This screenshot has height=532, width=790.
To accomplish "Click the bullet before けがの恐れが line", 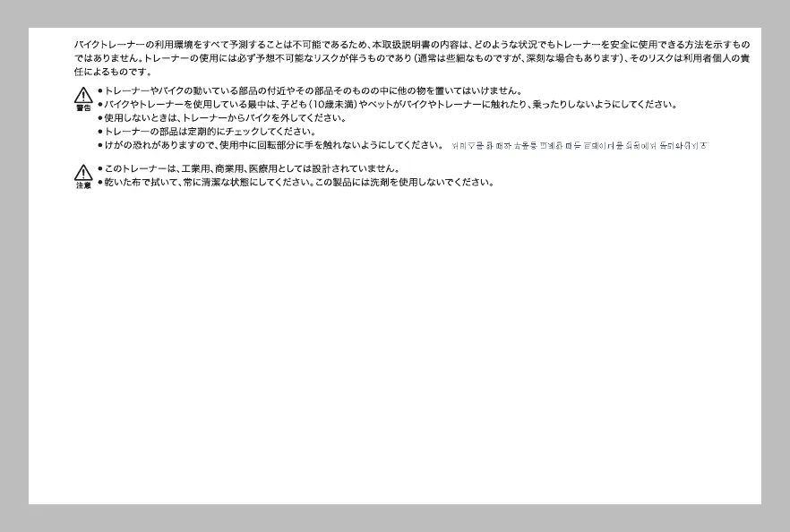I will pos(100,144).
